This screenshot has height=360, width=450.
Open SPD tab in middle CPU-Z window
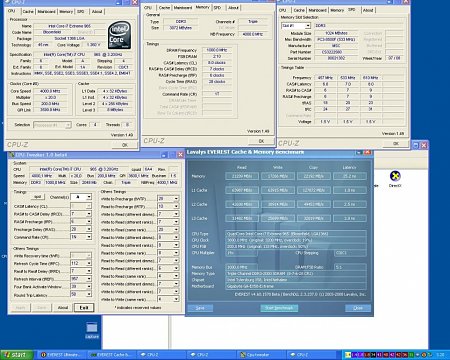click(218, 8)
